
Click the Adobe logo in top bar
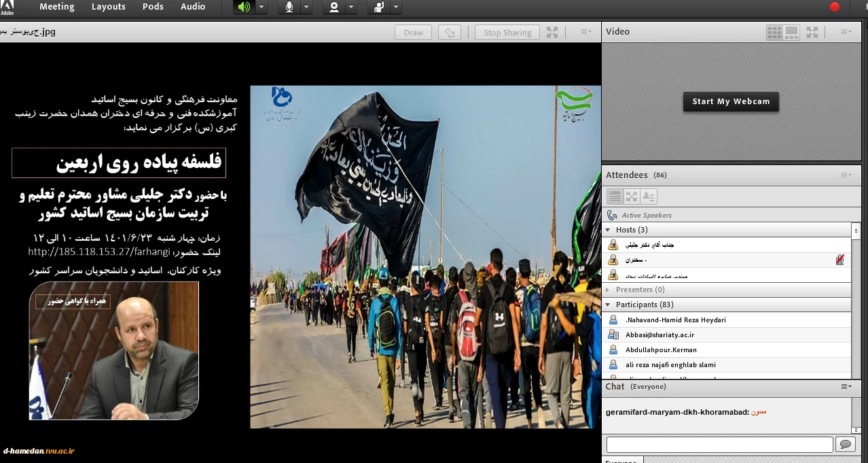pos(7,7)
